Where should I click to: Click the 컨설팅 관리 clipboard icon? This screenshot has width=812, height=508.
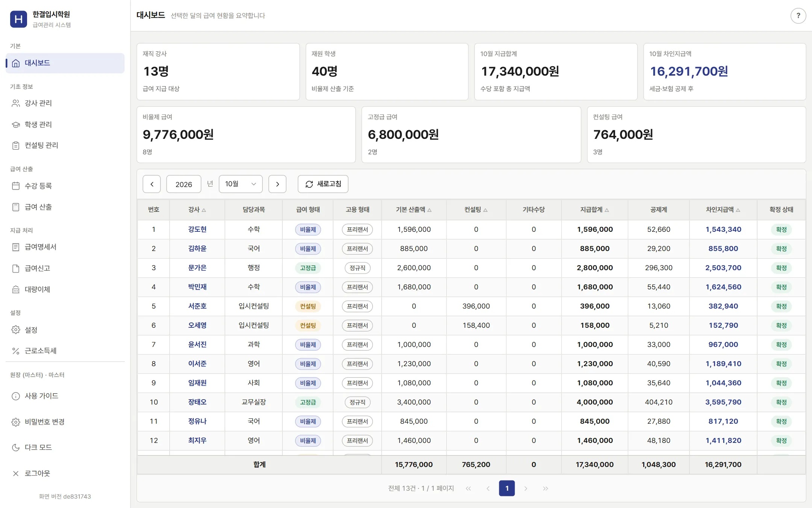click(x=16, y=146)
